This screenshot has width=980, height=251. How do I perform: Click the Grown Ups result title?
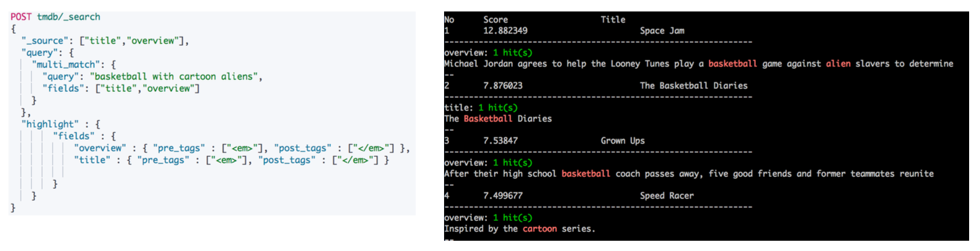point(622,141)
